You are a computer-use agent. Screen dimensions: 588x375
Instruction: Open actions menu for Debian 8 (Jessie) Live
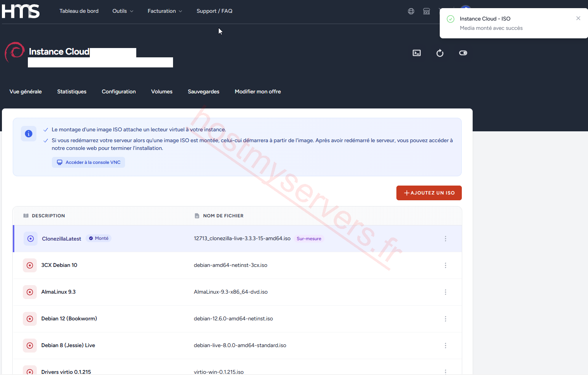tap(446, 346)
